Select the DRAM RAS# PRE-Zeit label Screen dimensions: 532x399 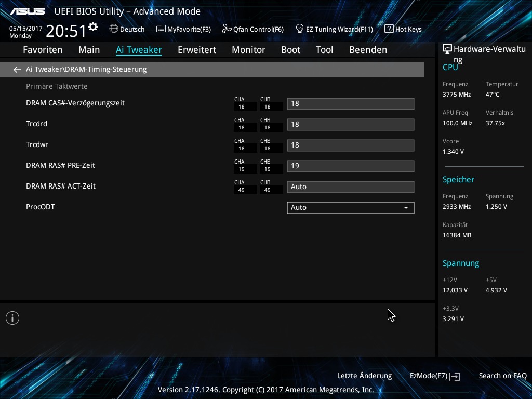[60, 165]
